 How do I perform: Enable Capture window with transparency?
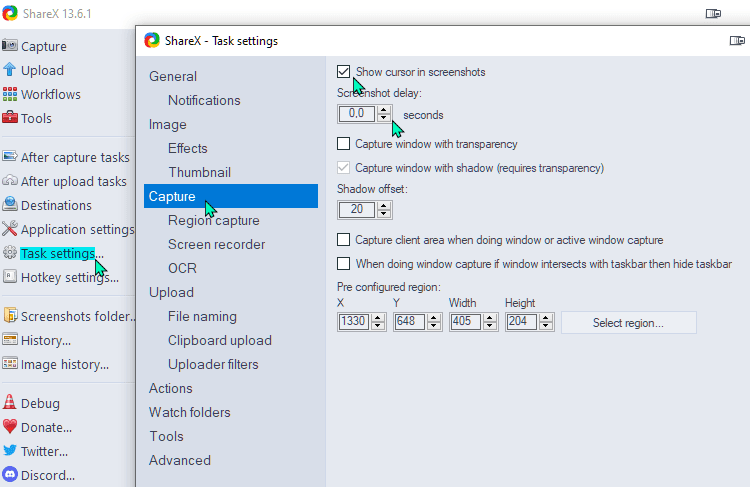click(343, 144)
